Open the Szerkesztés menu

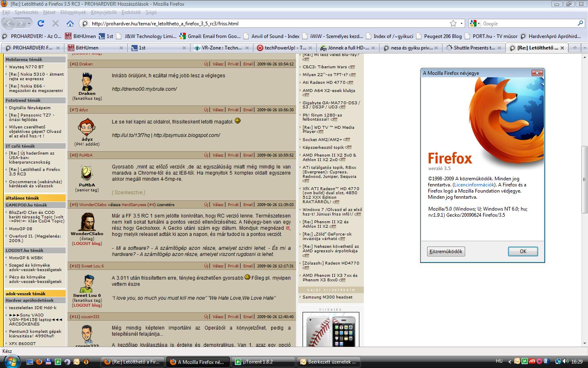tap(27, 12)
